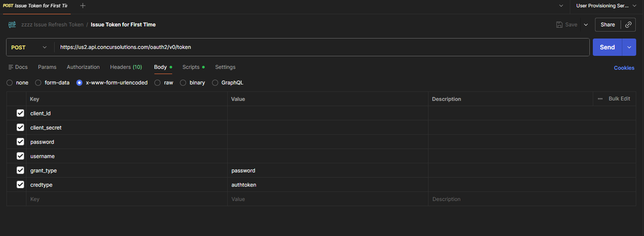Click the credtype value 'authtoken'
The image size is (644, 236).
(x=244, y=185)
